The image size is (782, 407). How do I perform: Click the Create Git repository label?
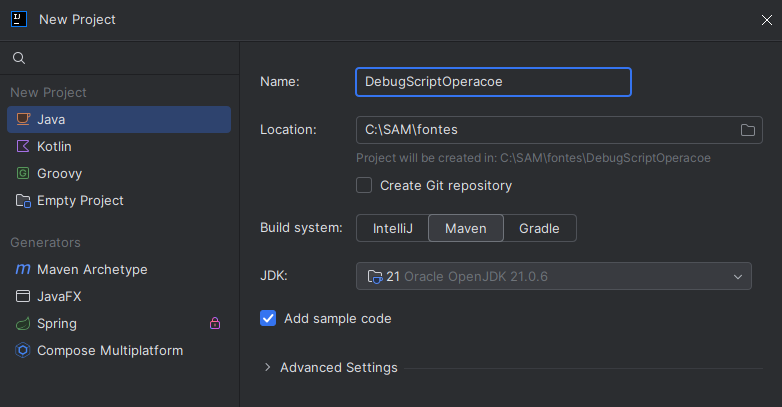446,186
